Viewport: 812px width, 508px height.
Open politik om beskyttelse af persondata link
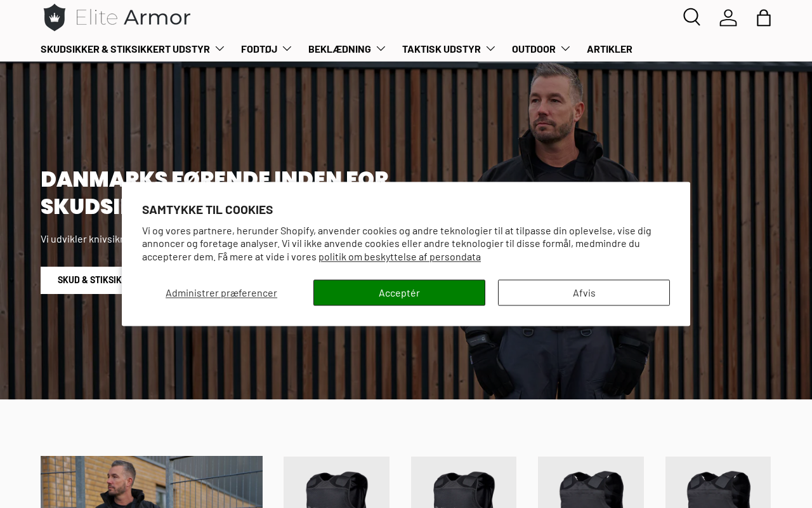tap(400, 257)
